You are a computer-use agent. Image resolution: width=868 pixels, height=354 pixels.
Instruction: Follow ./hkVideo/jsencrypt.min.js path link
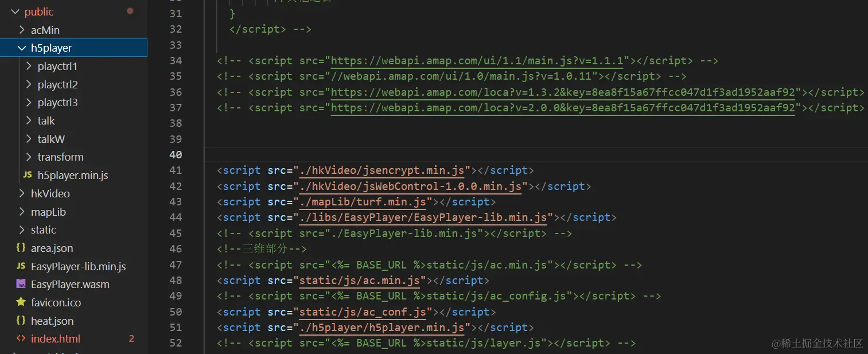click(x=382, y=170)
